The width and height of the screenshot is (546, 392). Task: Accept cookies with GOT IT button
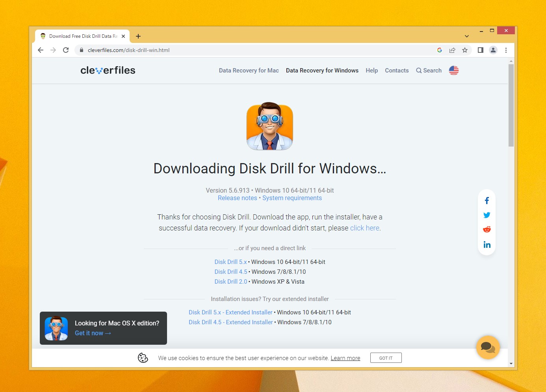pyautogui.click(x=386, y=358)
